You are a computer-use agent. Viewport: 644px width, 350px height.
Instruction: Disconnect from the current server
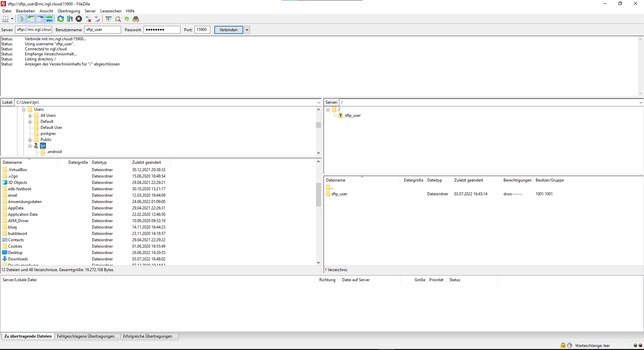point(88,19)
